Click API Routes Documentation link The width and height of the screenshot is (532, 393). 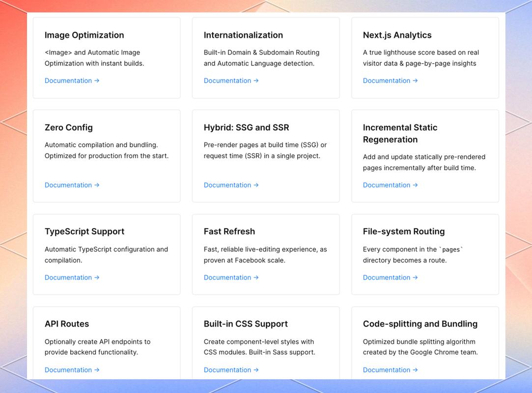[72, 370]
